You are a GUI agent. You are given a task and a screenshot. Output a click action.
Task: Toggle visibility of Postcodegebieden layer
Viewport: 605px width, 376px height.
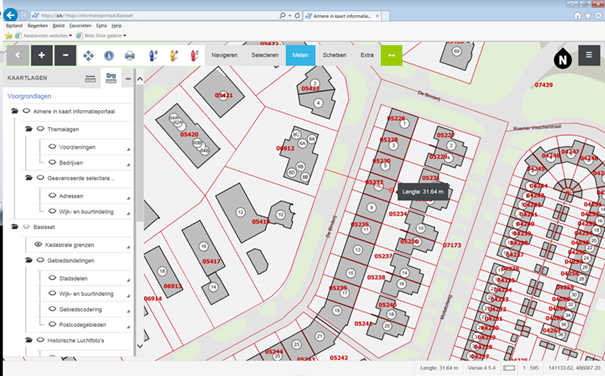(x=52, y=324)
